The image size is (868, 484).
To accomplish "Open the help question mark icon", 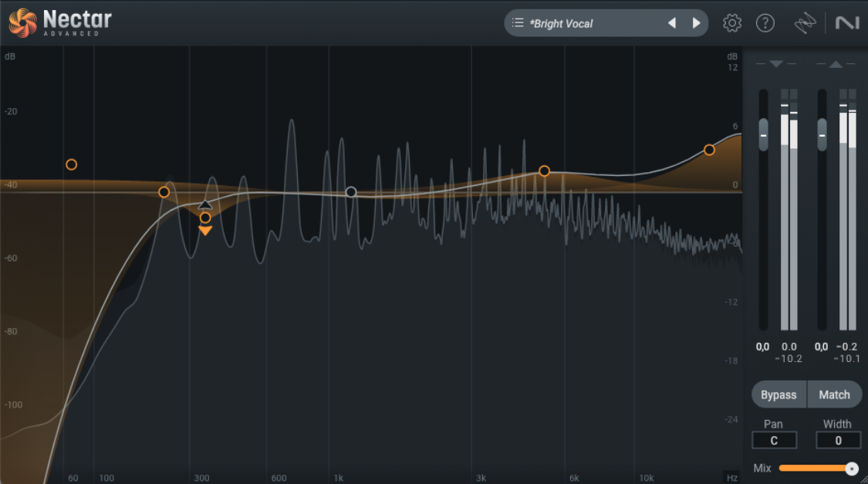I will coord(765,22).
